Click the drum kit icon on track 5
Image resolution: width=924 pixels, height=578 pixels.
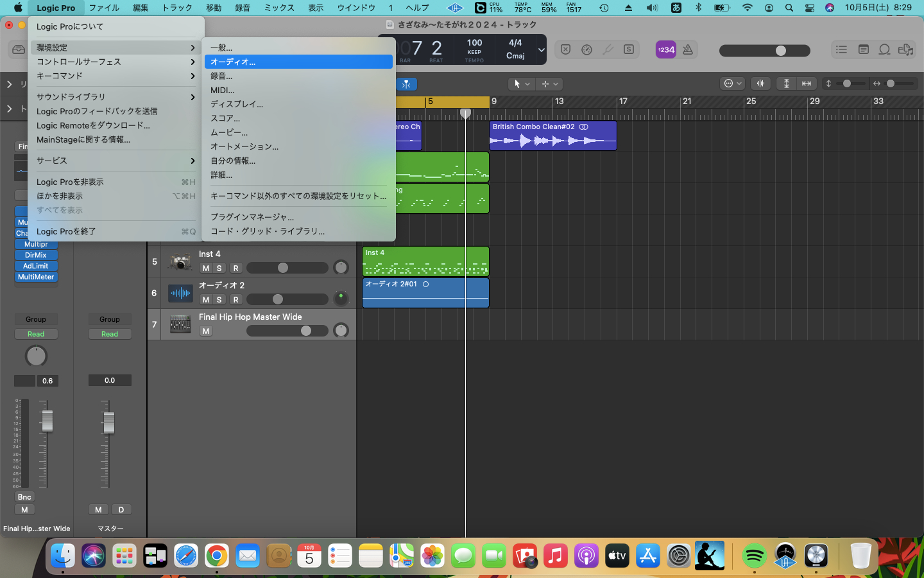click(180, 261)
